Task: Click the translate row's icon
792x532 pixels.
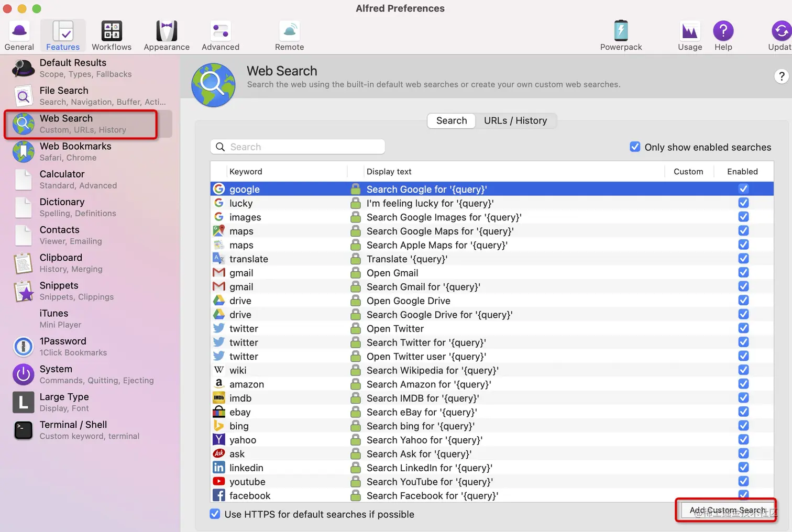Action: pyautogui.click(x=219, y=258)
